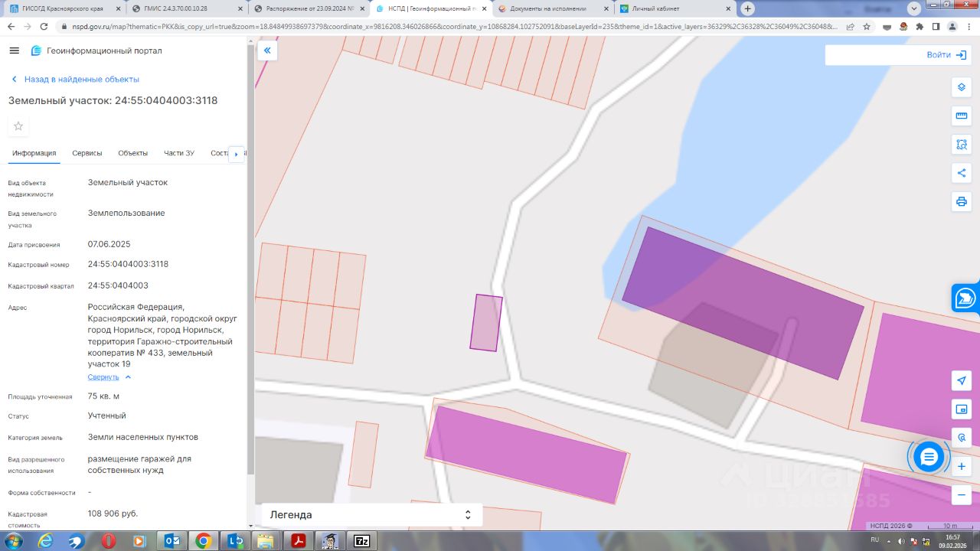
Task: Switch to the Объекты tab
Action: click(133, 153)
